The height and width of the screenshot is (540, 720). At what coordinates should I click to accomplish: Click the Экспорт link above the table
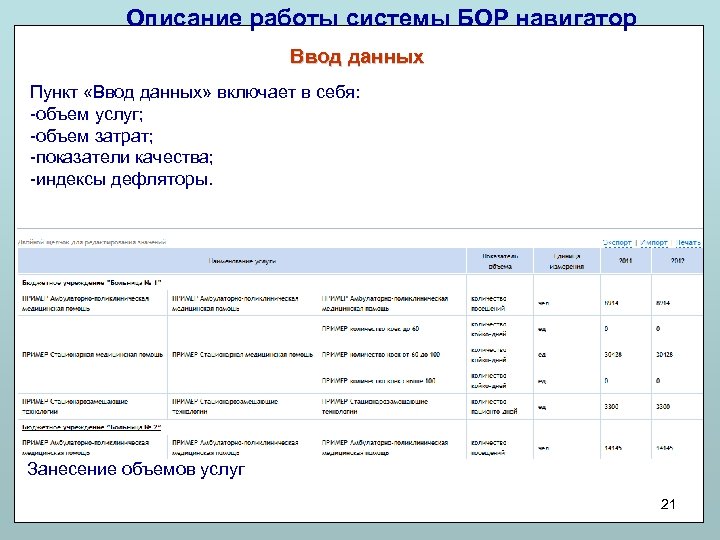click(x=617, y=242)
